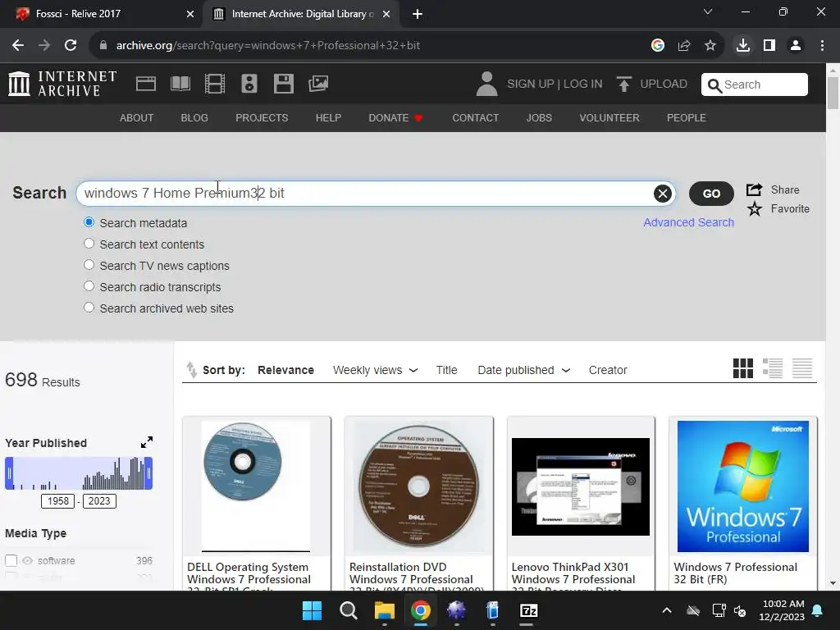Image resolution: width=840 pixels, height=630 pixels.
Task: Select Search metadata radio button
Action: (89, 221)
